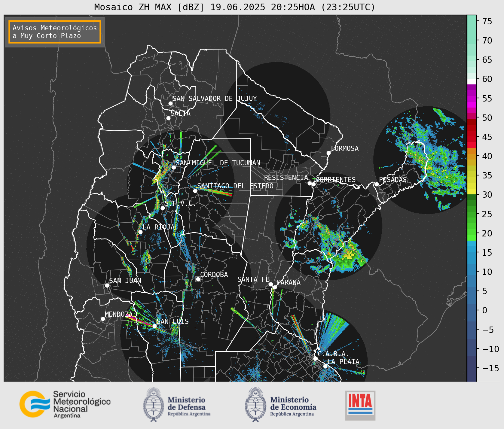
Task: Select the C.A.B.A. city marker
Action: [315, 358]
